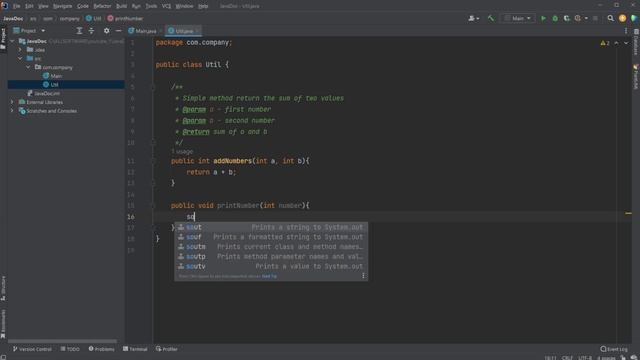The width and height of the screenshot is (640, 360).
Task: Click the build project hammer icon
Action: coord(491,18)
